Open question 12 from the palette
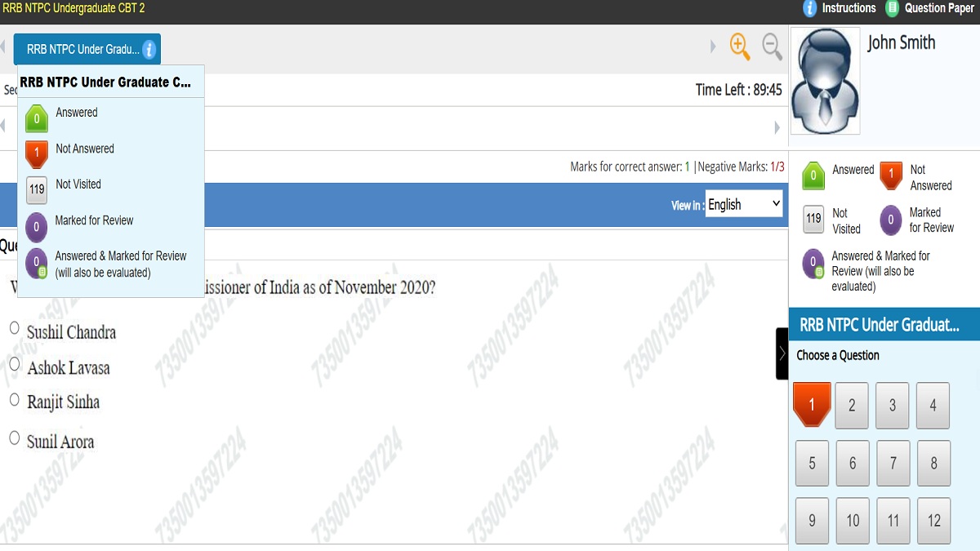This screenshot has height=551, width=980. pos(933,521)
